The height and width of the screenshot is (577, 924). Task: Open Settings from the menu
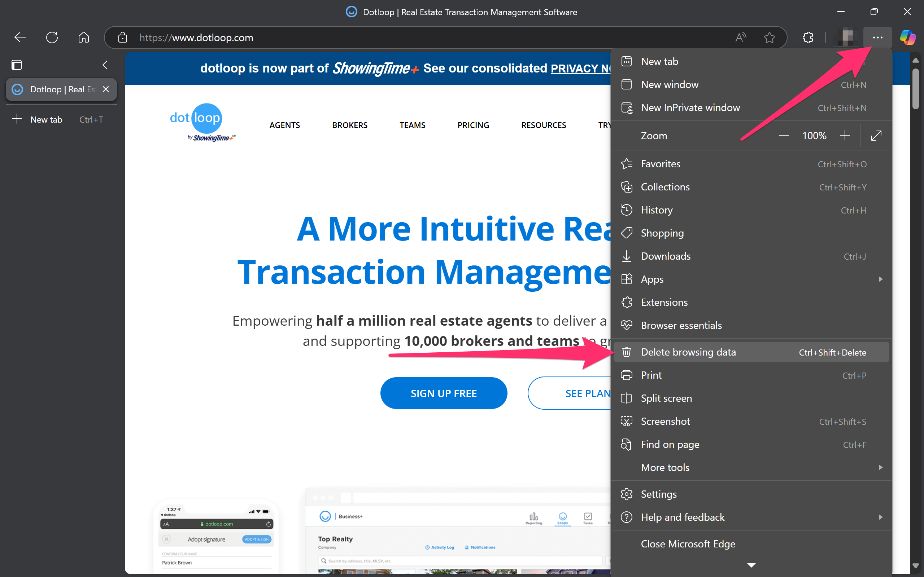(x=659, y=494)
